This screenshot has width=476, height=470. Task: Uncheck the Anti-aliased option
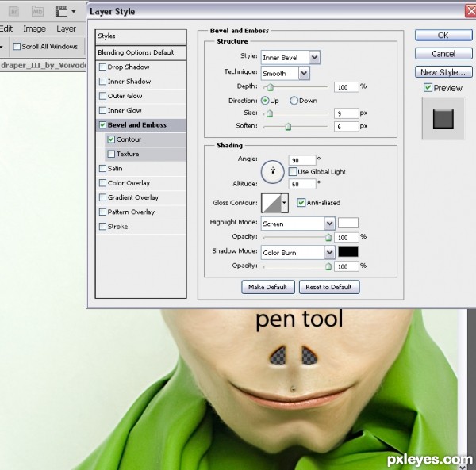coord(301,203)
